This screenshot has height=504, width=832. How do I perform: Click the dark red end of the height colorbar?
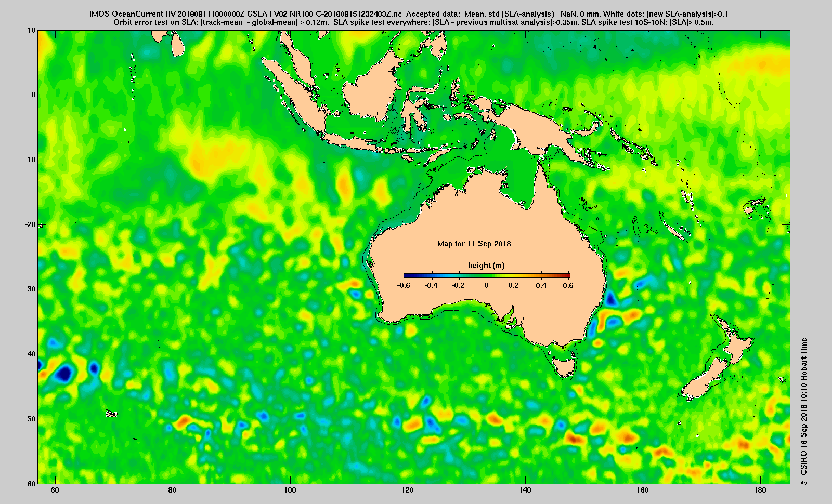[x=567, y=275]
